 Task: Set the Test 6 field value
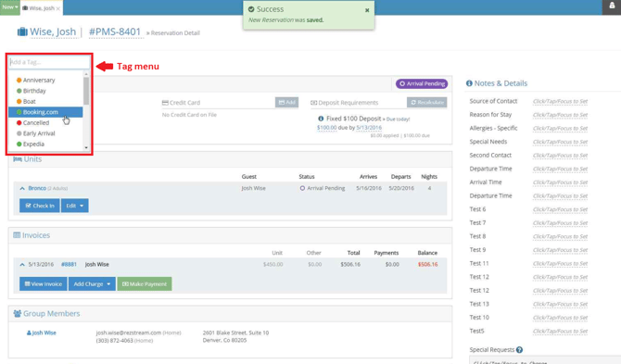[560, 209]
